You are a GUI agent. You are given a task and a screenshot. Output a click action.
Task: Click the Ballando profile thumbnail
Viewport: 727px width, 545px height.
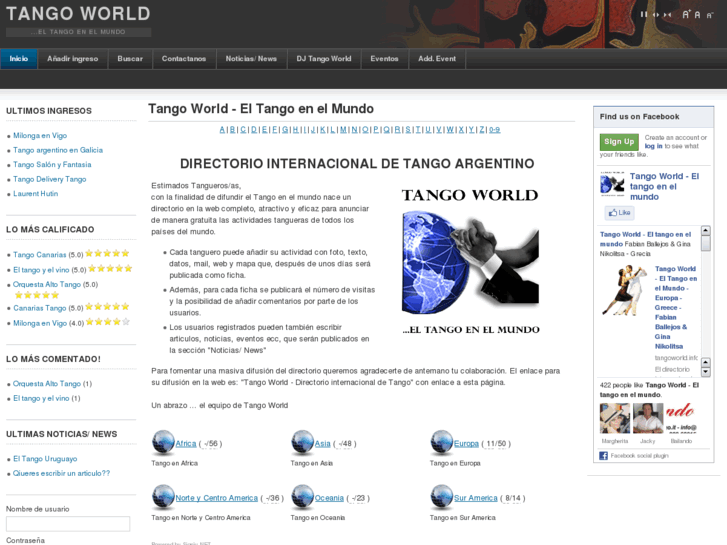point(681,418)
